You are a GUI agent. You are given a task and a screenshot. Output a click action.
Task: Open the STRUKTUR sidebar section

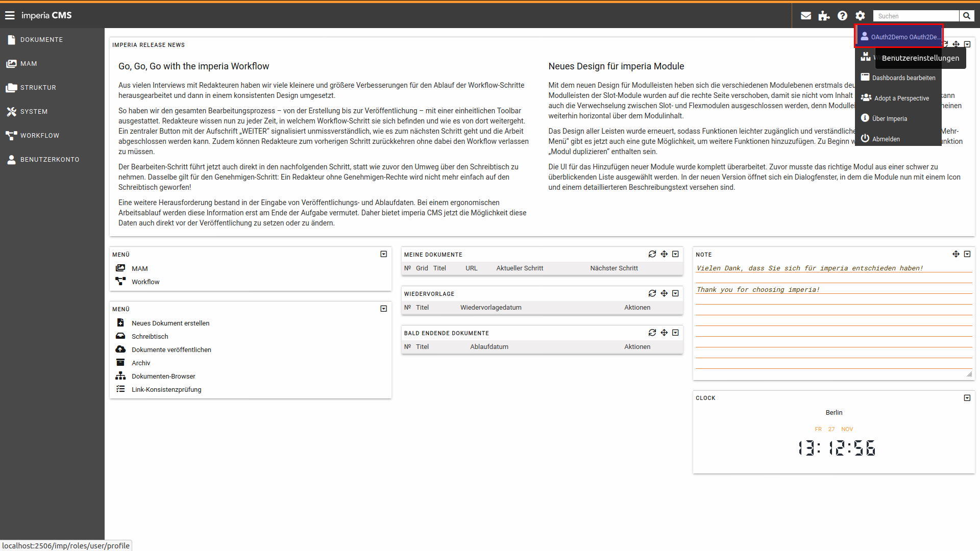click(52, 88)
